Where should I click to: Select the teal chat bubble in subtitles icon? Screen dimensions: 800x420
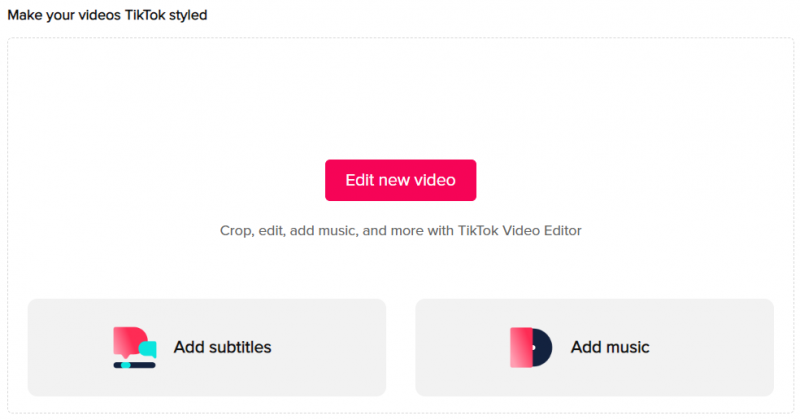[x=149, y=348]
